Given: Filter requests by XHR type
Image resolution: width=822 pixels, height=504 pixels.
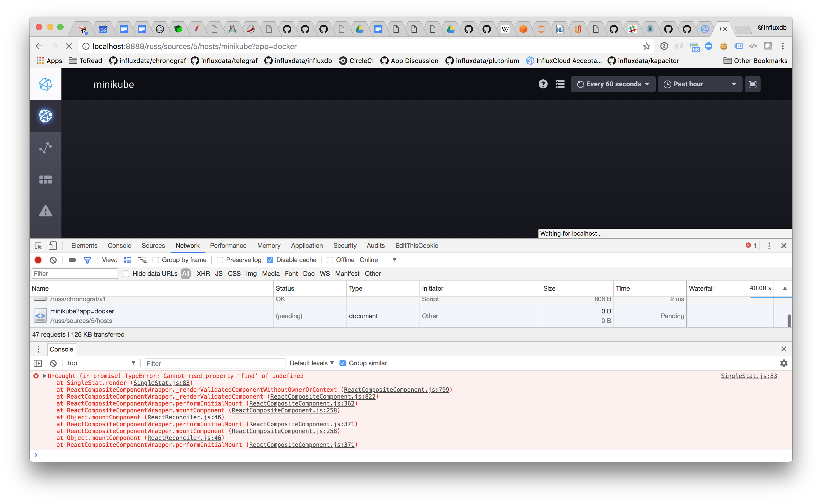Looking at the screenshot, I should (203, 273).
